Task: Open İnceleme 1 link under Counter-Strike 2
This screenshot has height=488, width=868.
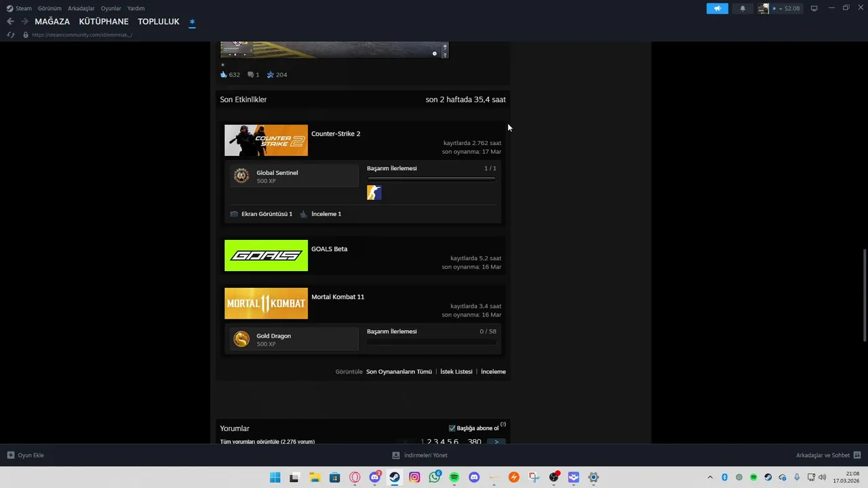Action: (326, 213)
